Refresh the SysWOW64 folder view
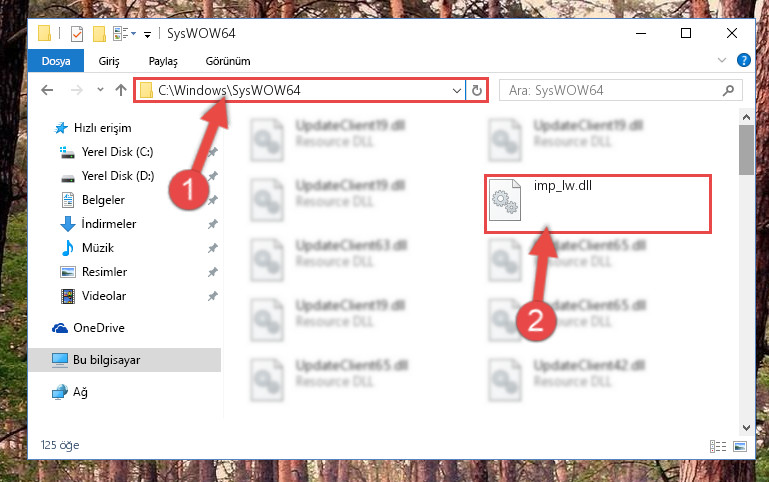This screenshot has width=769, height=482. click(x=477, y=90)
